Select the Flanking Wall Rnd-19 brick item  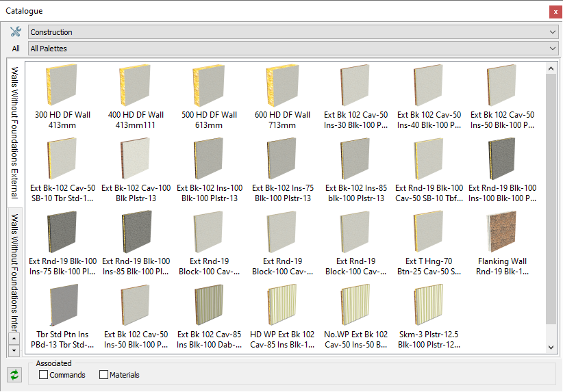point(502,243)
